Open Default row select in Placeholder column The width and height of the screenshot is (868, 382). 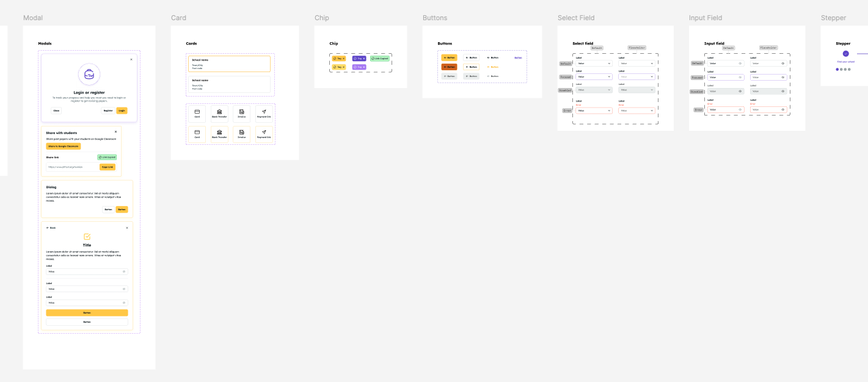point(636,64)
